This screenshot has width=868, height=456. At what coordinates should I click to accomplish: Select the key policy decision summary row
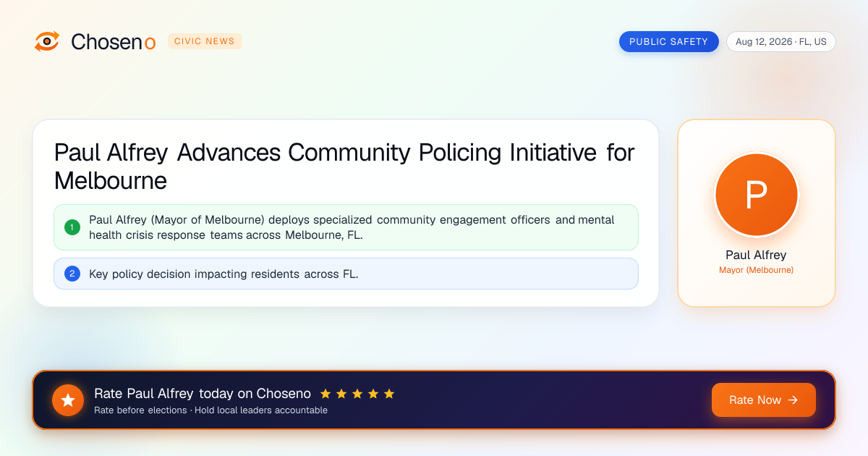tap(346, 274)
